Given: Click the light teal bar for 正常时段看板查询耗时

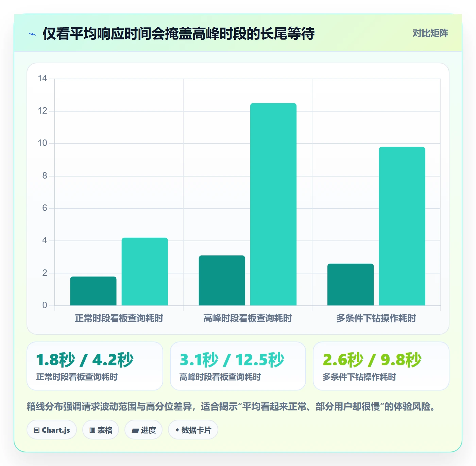Looking at the screenshot, I should (x=145, y=271).
